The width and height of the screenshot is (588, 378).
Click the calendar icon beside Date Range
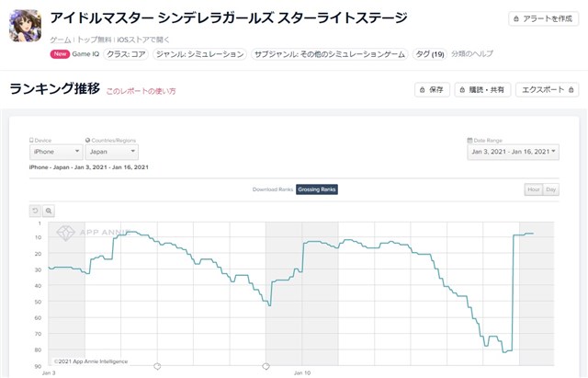pyautogui.click(x=469, y=141)
